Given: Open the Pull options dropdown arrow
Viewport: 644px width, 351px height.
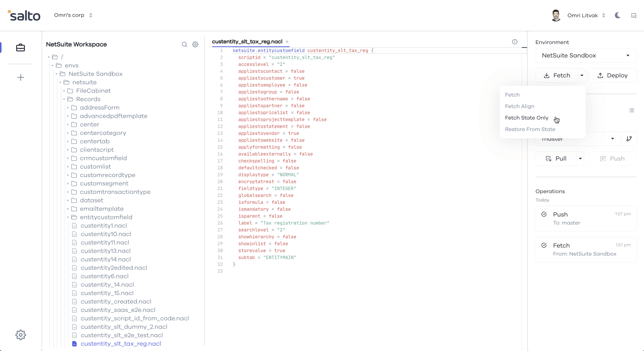Looking at the screenshot, I should [580, 159].
